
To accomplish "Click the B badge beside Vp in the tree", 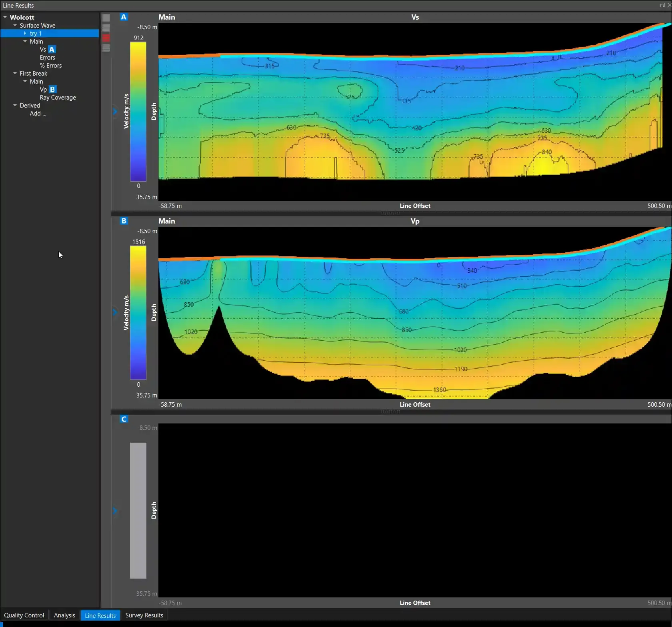I will point(52,90).
